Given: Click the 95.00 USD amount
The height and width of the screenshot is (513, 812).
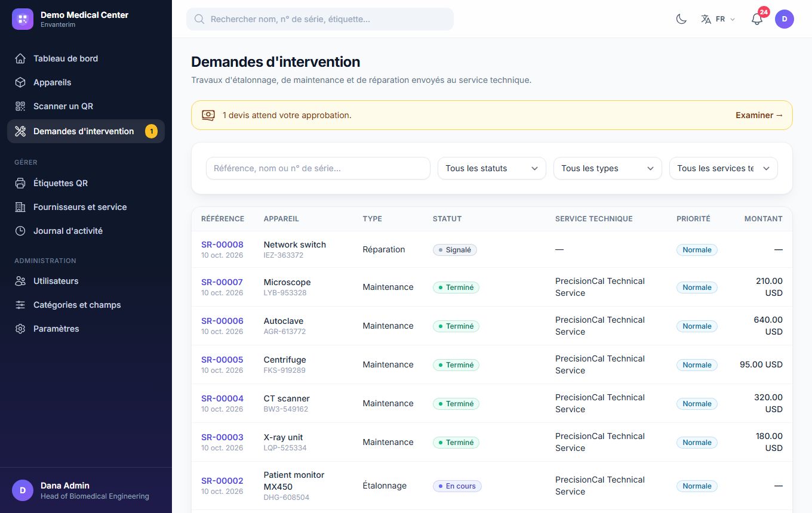Looking at the screenshot, I should [x=761, y=364].
